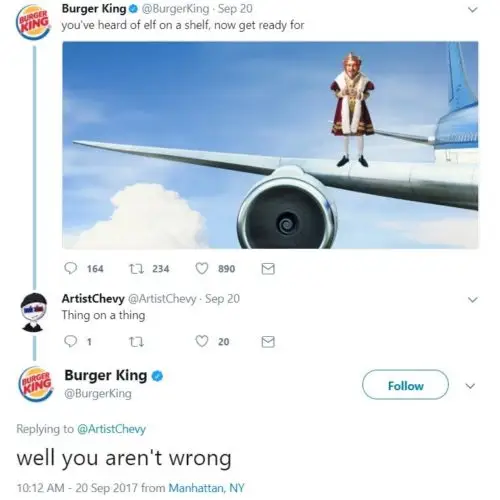The height and width of the screenshot is (500, 500).
Task: Open the Manhattan, NY location link
Action: [x=206, y=488]
